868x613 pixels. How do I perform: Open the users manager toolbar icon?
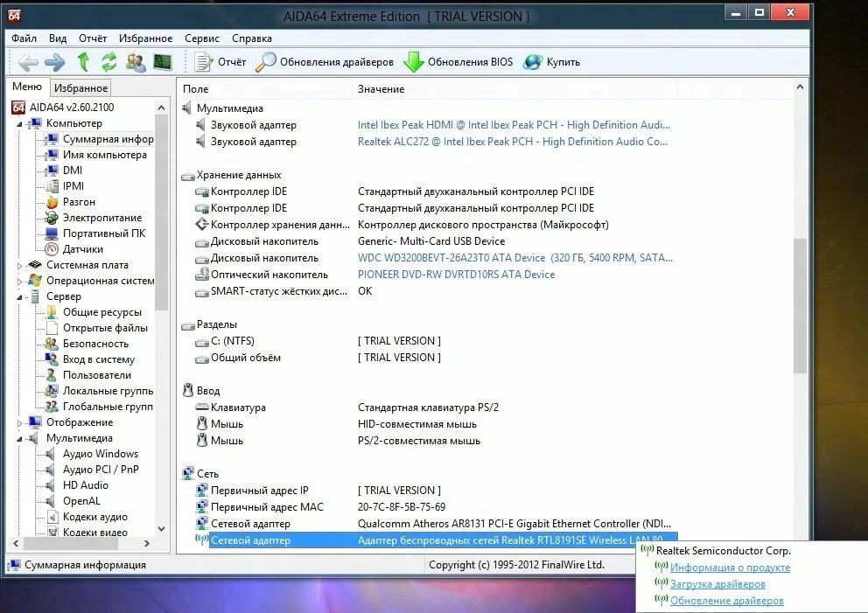[x=136, y=62]
